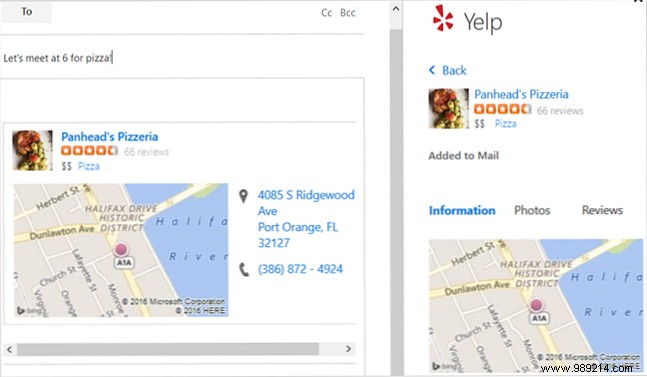The width and height of the screenshot is (647, 377).
Task: Click the map in the Yelp pane
Action: pyautogui.click(x=536, y=306)
